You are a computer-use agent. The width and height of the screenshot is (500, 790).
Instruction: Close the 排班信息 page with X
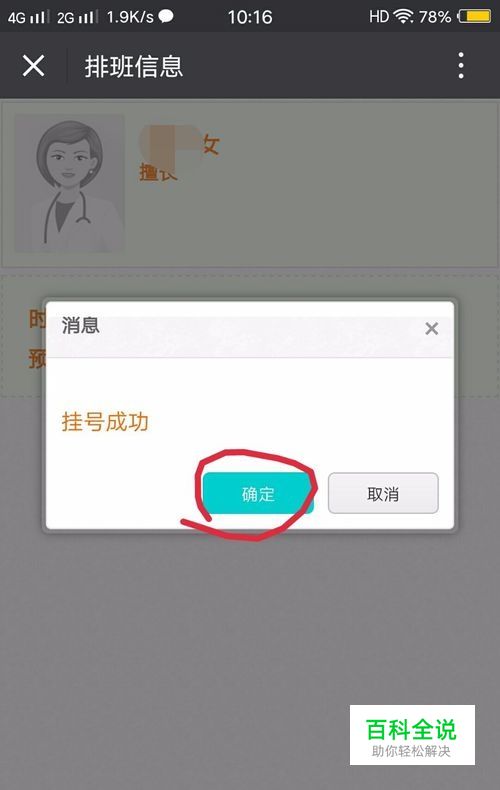[33, 66]
